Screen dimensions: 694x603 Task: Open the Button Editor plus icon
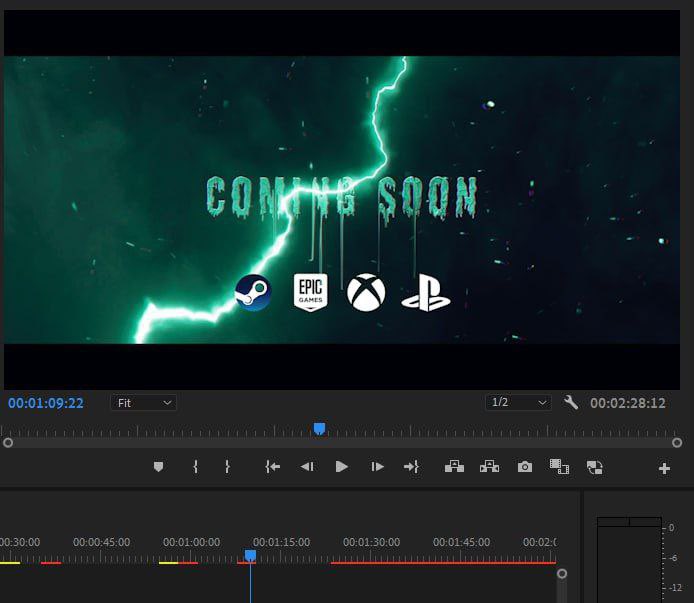[x=664, y=468]
